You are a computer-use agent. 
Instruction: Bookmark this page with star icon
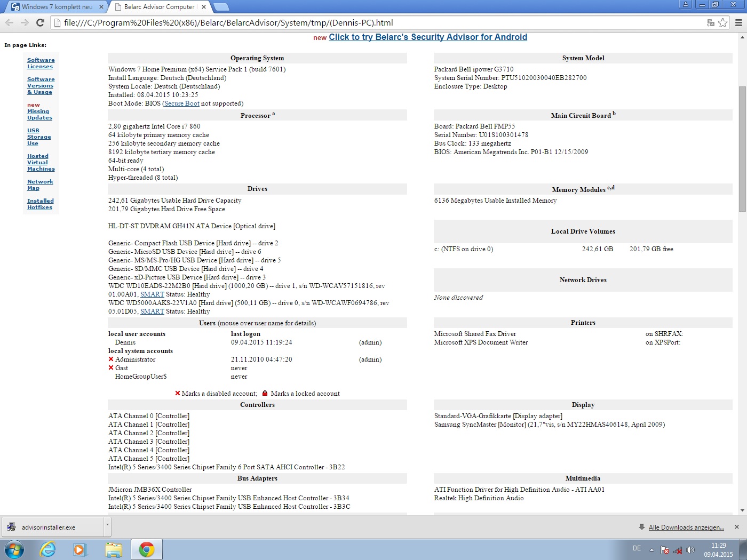(x=722, y=22)
